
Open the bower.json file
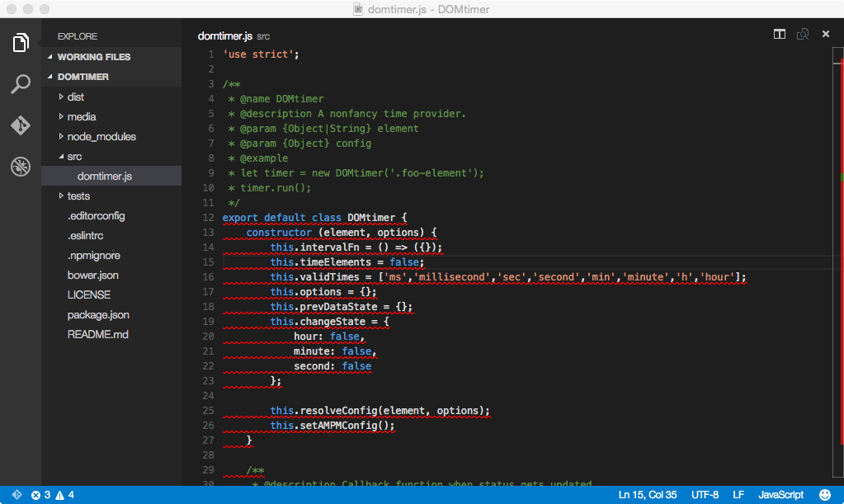(x=111, y=275)
